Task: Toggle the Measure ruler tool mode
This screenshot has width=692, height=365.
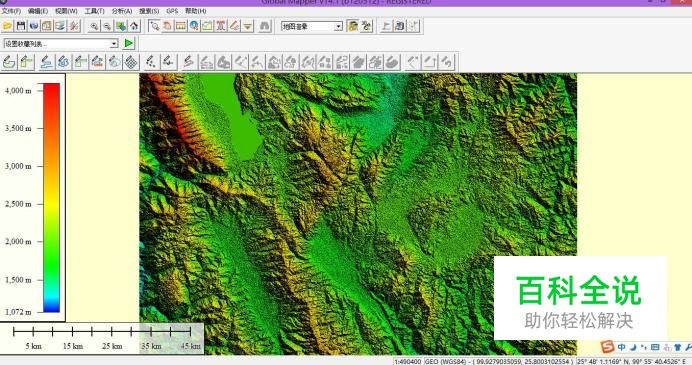Action: [x=181, y=26]
